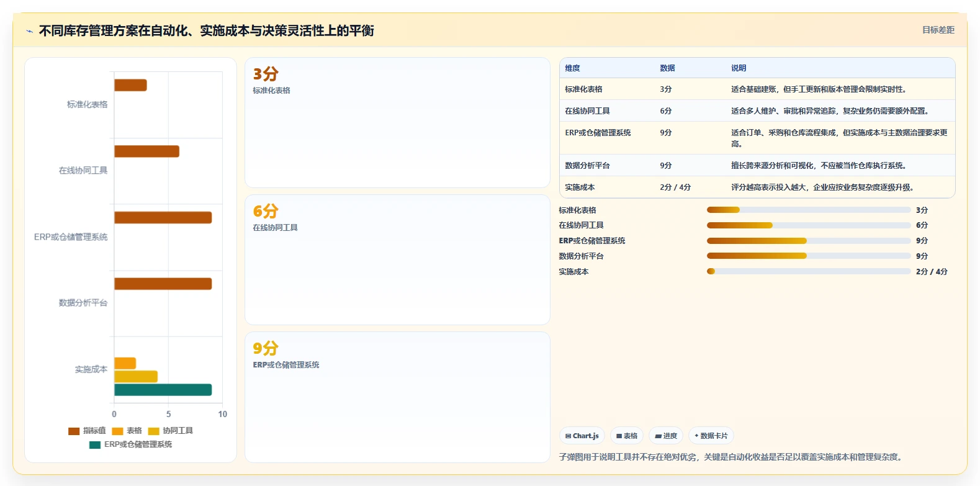
Task: Click the 实施成本 y-axis label in chart
Action: (91, 369)
